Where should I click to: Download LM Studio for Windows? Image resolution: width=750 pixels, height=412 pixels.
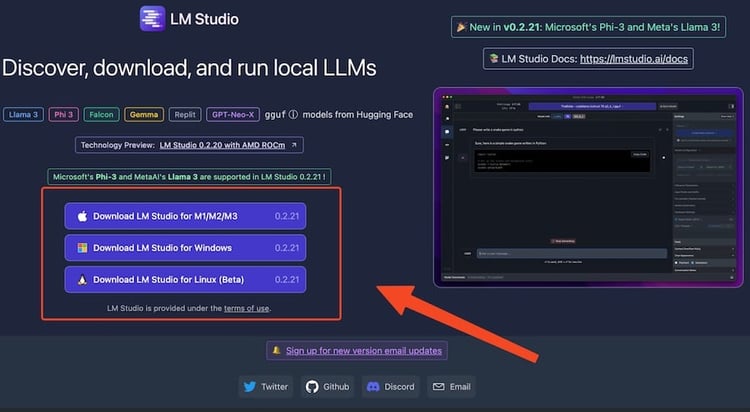point(185,248)
